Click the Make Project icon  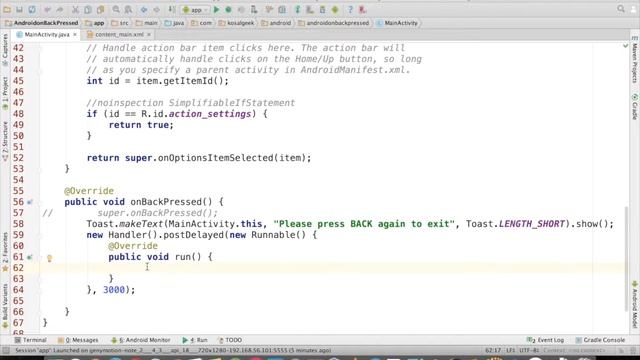172,9
